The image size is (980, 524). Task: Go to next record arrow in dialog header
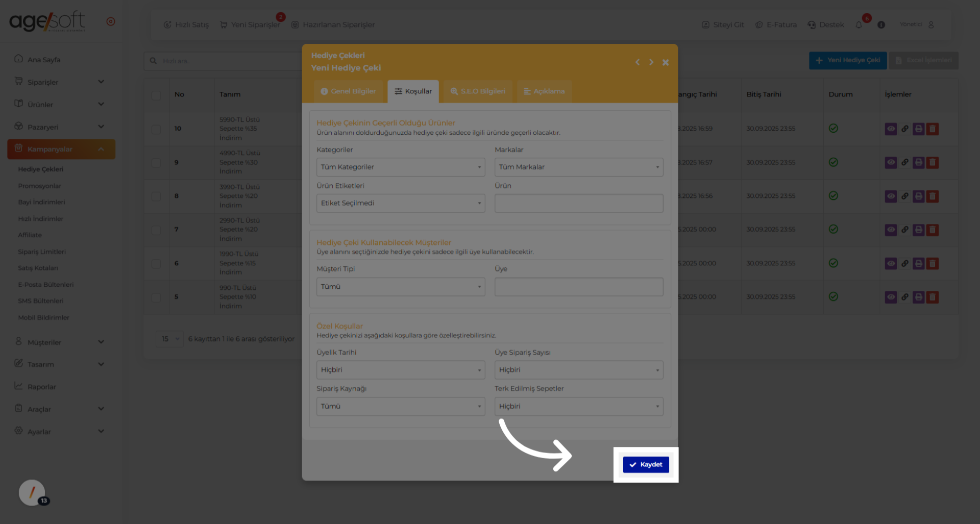651,62
